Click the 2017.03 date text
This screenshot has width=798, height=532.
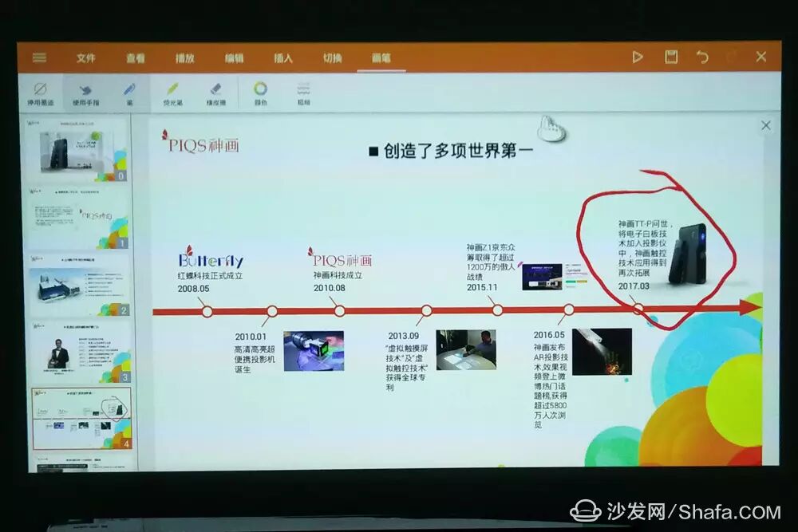pos(634,286)
